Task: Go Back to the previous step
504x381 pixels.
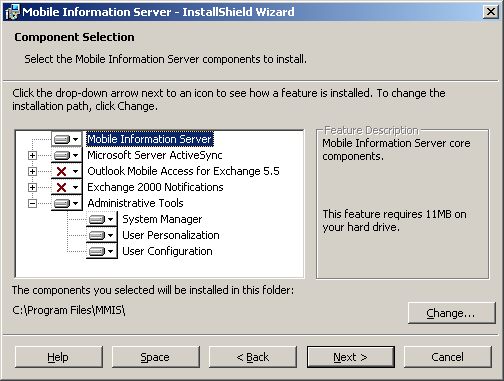Action: click(x=253, y=357)
